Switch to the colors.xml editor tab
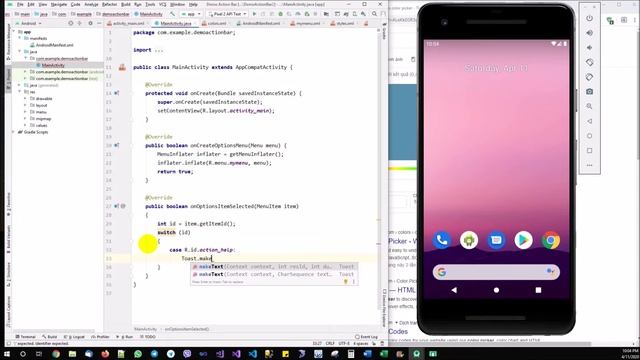Screen dimensions: 640x360 pyautogui.click(x=216, y=23)
